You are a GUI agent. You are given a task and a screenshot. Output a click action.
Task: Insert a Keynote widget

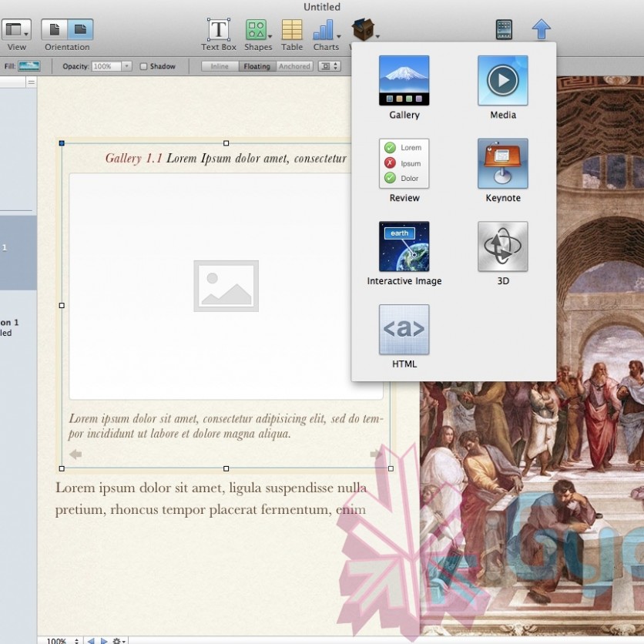pyautogui.click(x=502, y=164)
